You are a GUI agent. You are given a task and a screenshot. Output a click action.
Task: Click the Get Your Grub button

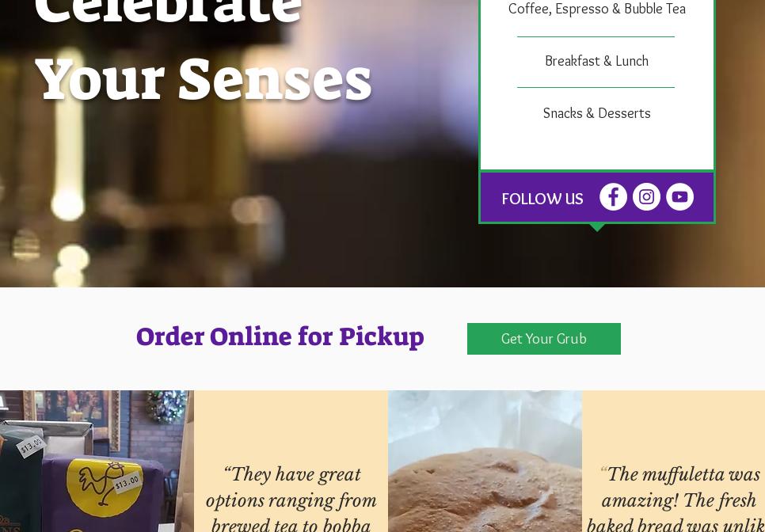[x=543, y=338]
